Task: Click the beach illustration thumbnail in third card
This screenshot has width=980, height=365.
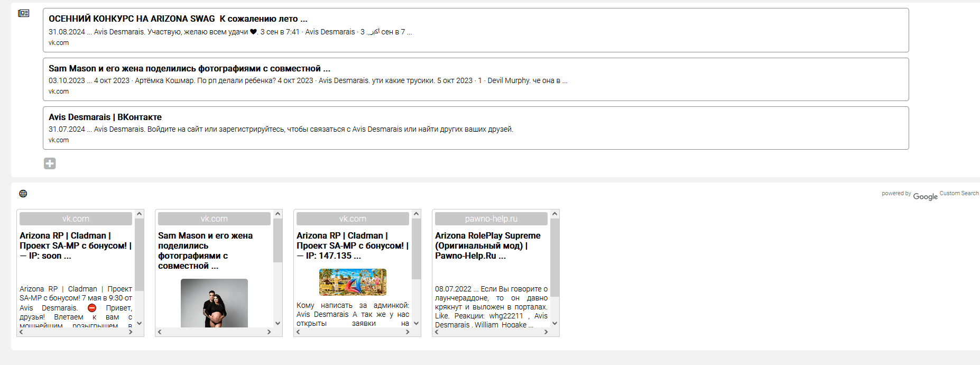Action: 353,282
